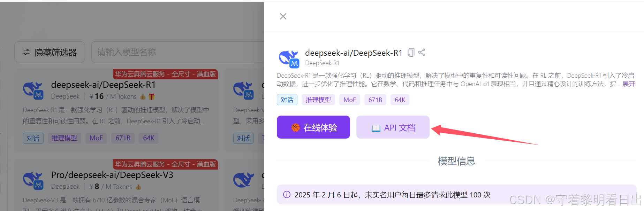Click the gift icon on DeepSeek-R1 card
The image size is (644, 211).
(x=151, y=96)
